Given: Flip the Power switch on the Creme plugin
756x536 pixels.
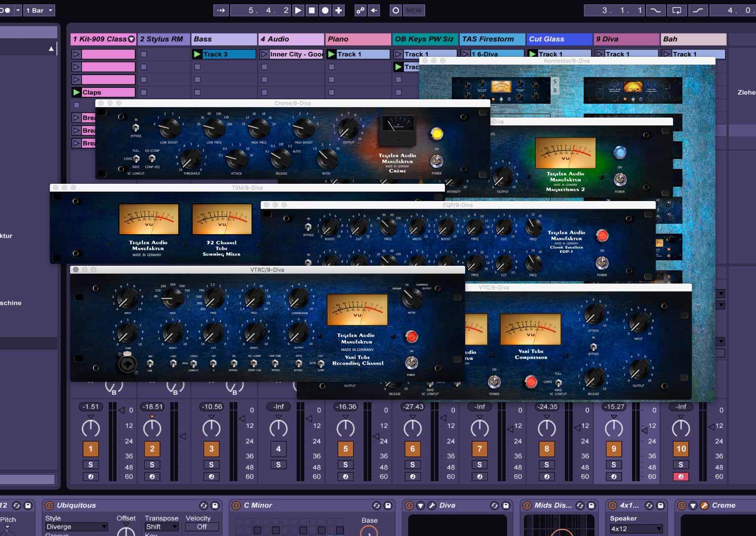Looking at the screenshot, I should point(437,161).
